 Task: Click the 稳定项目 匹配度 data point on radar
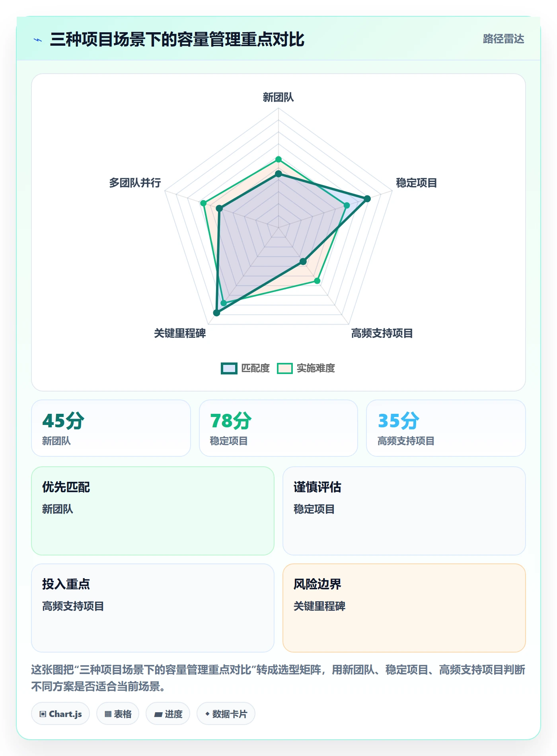368,199
